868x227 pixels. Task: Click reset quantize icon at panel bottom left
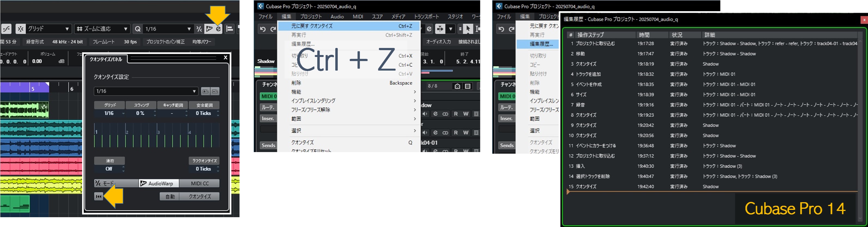pos(98,196)
